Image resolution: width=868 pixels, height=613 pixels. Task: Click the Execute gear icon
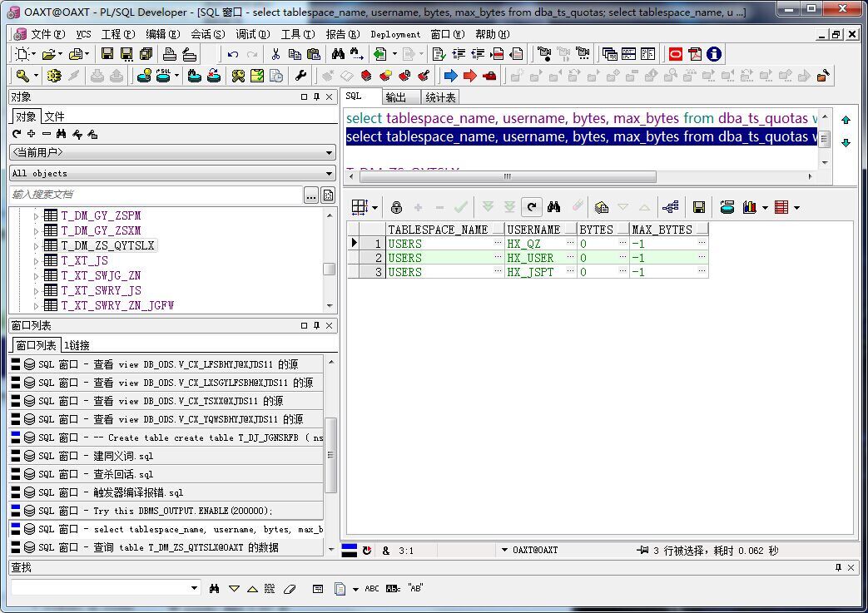point(54,76)
